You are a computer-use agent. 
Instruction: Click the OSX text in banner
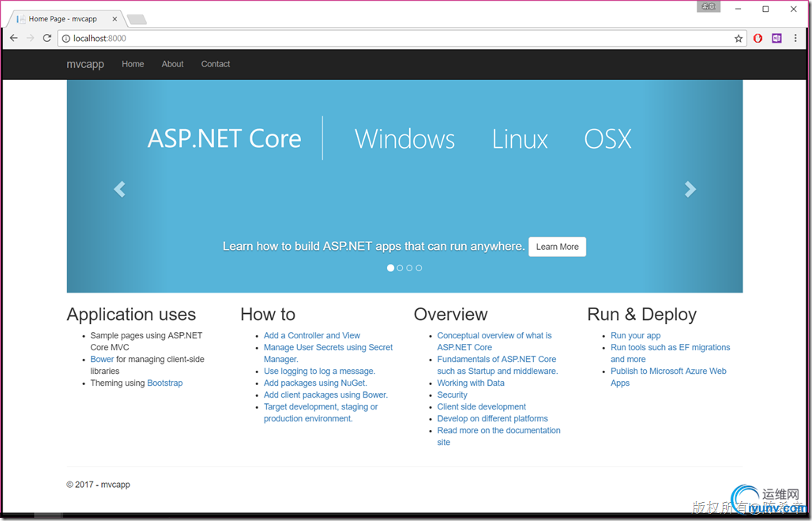click(608, 139)
